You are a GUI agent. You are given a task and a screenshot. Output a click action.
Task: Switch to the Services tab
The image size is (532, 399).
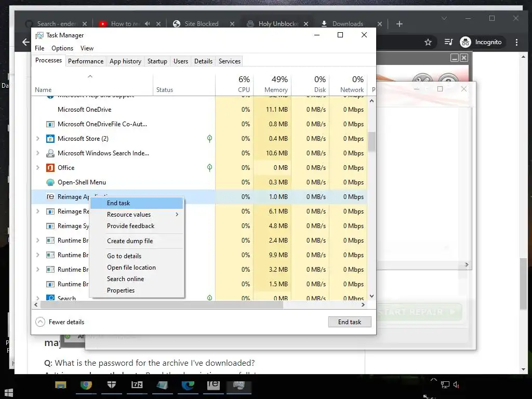click(x=229, y=61)
